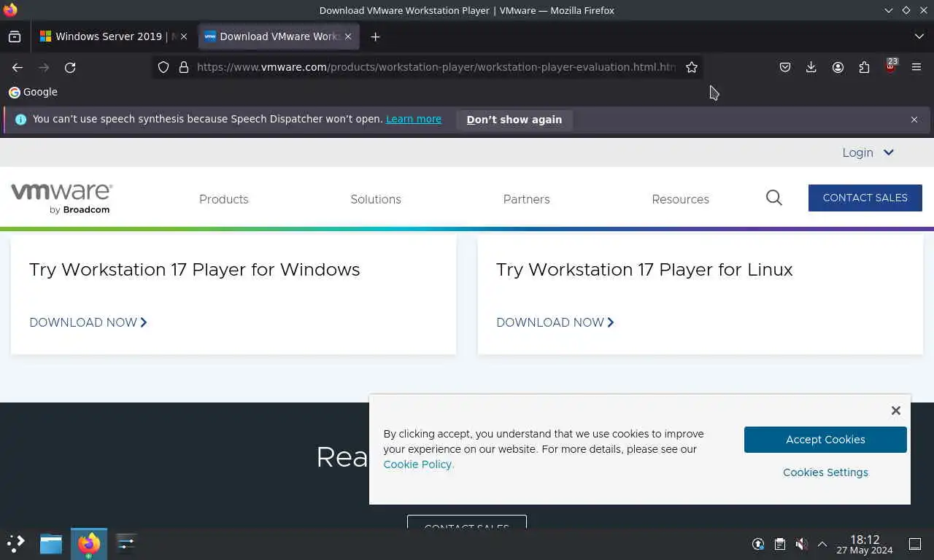Open the KDE application launcher
934x560 pixels.
point(16,543)
